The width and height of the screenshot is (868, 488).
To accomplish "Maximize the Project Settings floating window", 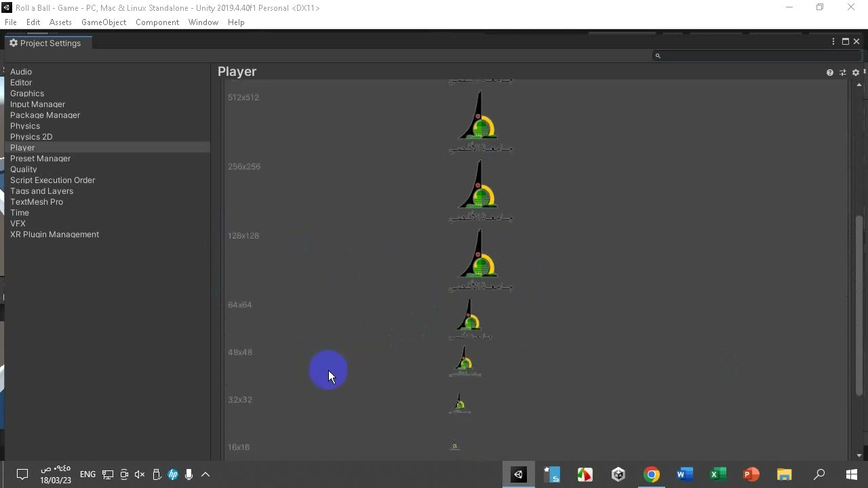I will coord(846,42).
